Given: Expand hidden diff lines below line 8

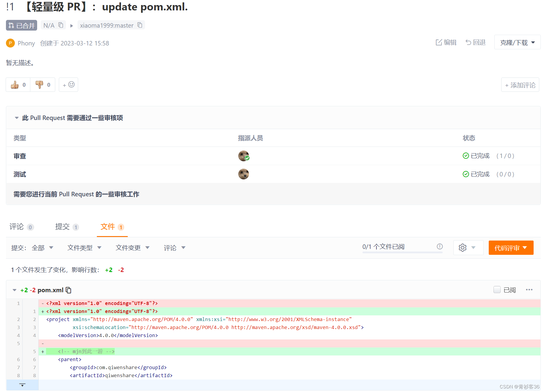Looking at the screenshot, I should click(x=22, y=385).
